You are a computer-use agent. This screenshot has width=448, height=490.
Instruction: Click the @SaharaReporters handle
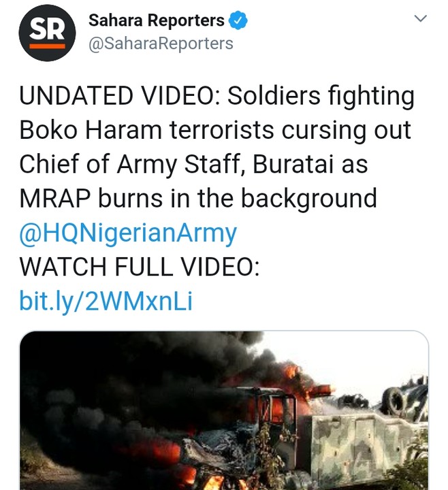click(161, 44)
